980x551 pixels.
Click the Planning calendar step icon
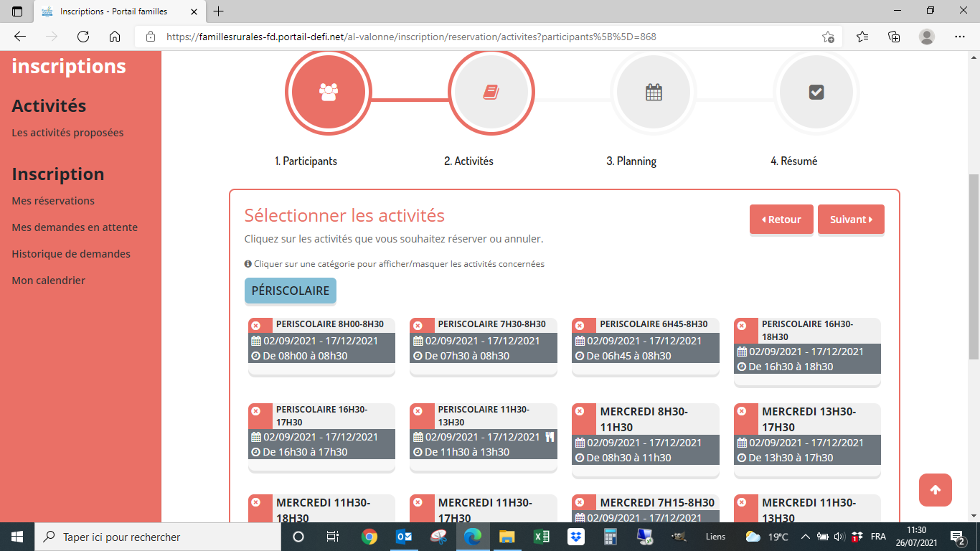pyautogui.click(x=654, y=92)
